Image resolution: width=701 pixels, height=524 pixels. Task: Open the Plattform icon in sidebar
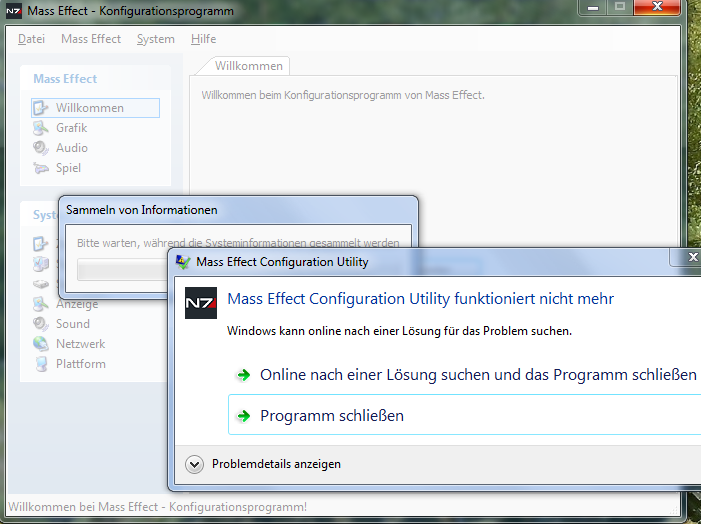pos(41,364)
